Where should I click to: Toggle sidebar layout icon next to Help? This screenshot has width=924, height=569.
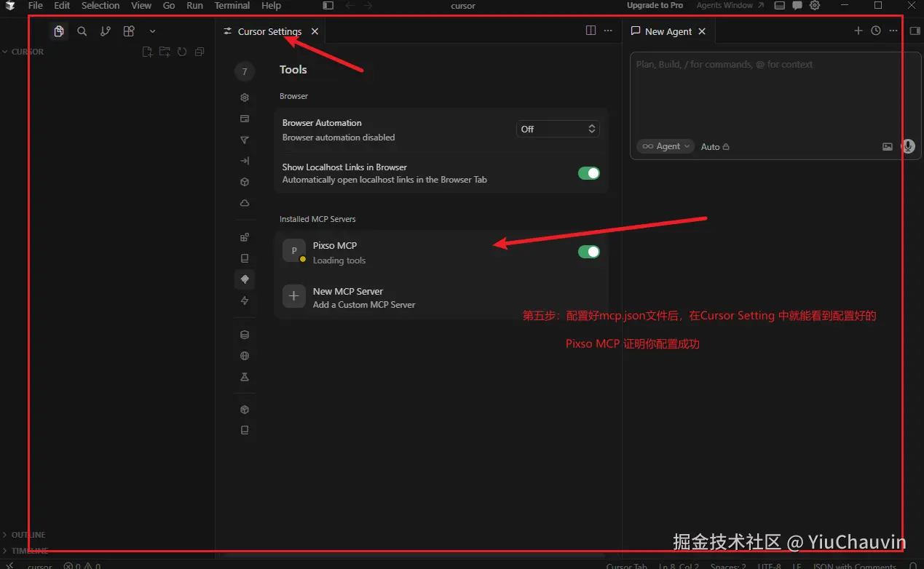pyautogui.click(x=328, y=5)
